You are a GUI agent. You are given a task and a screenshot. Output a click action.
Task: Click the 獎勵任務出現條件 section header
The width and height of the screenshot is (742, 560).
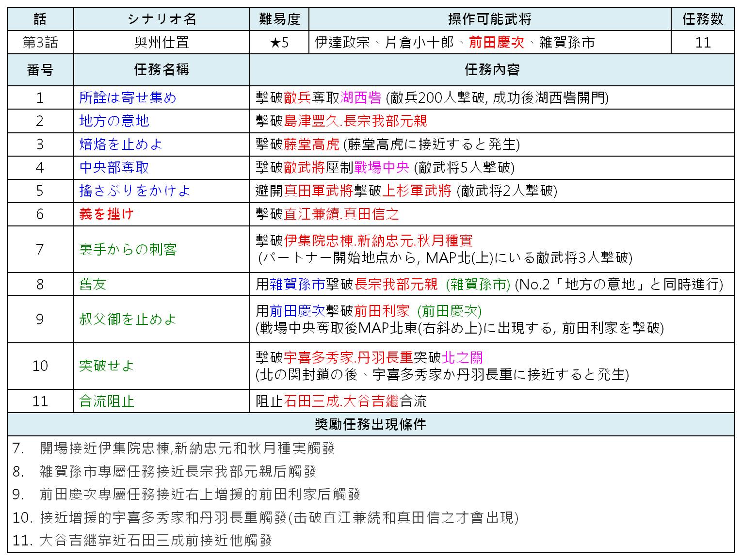coord(371,425)
